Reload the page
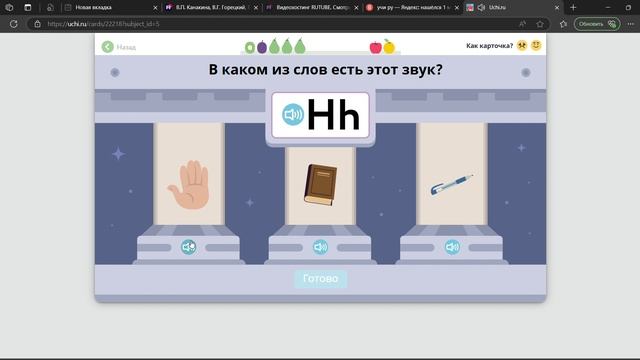Image resolution: width=640 pixels, height=360 pixels. click(x=13, y=24)
